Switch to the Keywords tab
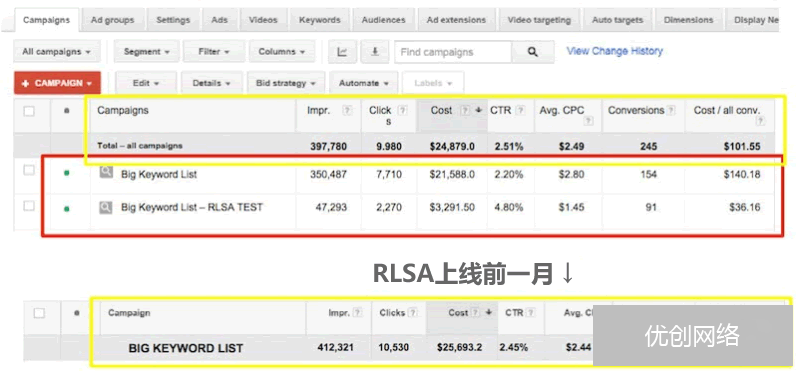 pyautogui.click(x=320, y=20)
